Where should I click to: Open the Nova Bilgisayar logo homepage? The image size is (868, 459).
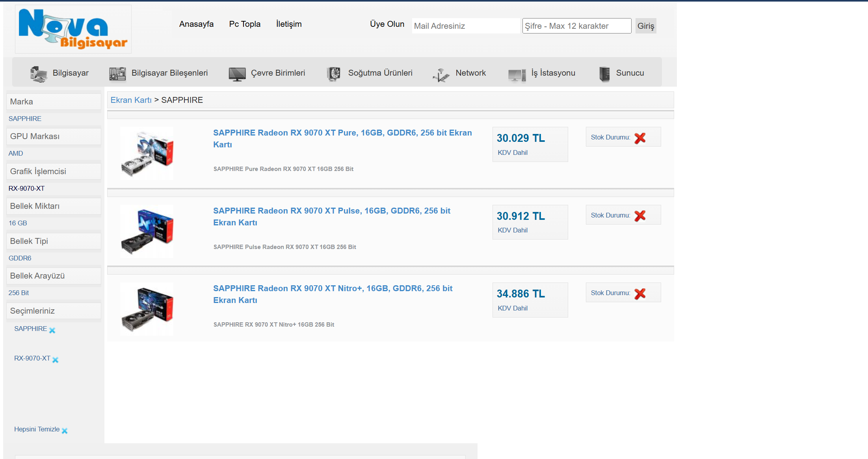coord(73,29)
